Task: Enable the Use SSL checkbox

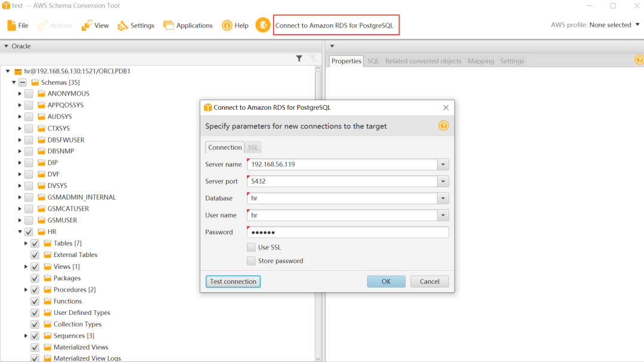Action: coord(251,247)
